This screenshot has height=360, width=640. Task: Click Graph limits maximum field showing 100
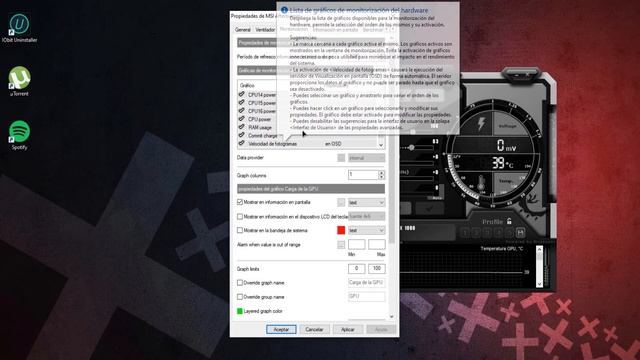coord(377,269)
